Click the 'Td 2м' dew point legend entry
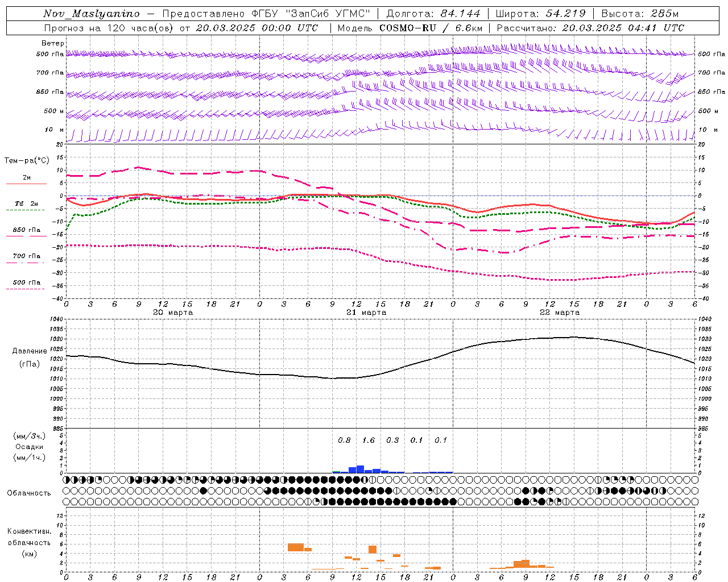 pyautogui.click(x=27, y=203)
